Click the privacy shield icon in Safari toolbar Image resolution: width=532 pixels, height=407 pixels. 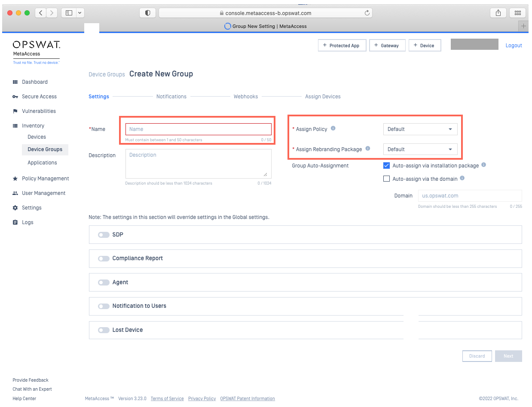click(x=147, y=13)
